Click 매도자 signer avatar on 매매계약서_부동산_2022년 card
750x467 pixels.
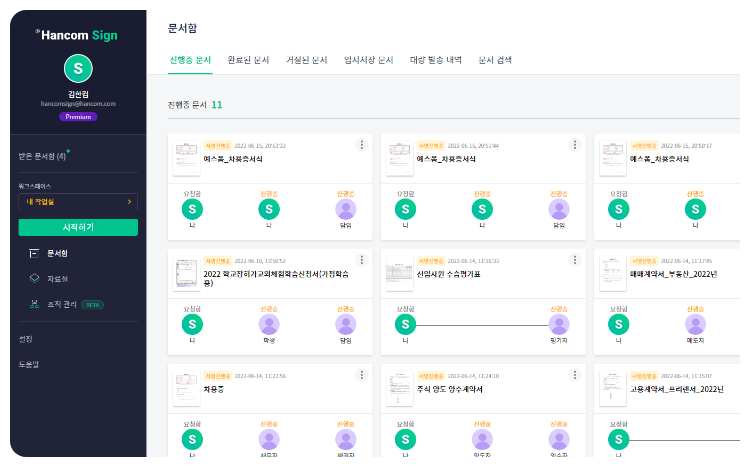click(x=695, y=324)
